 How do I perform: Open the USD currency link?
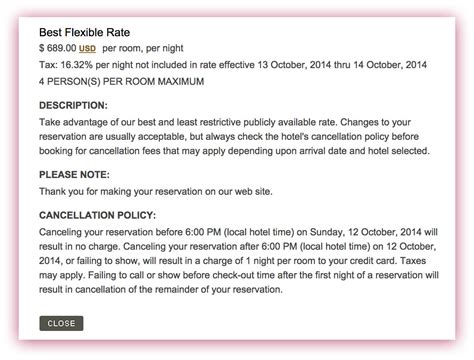(x=87, y=49)
